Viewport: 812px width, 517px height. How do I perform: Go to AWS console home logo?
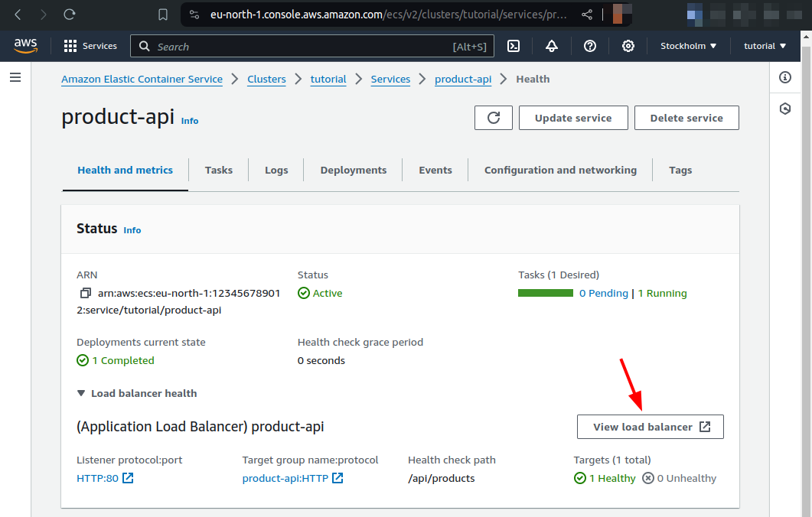[25, 46]
